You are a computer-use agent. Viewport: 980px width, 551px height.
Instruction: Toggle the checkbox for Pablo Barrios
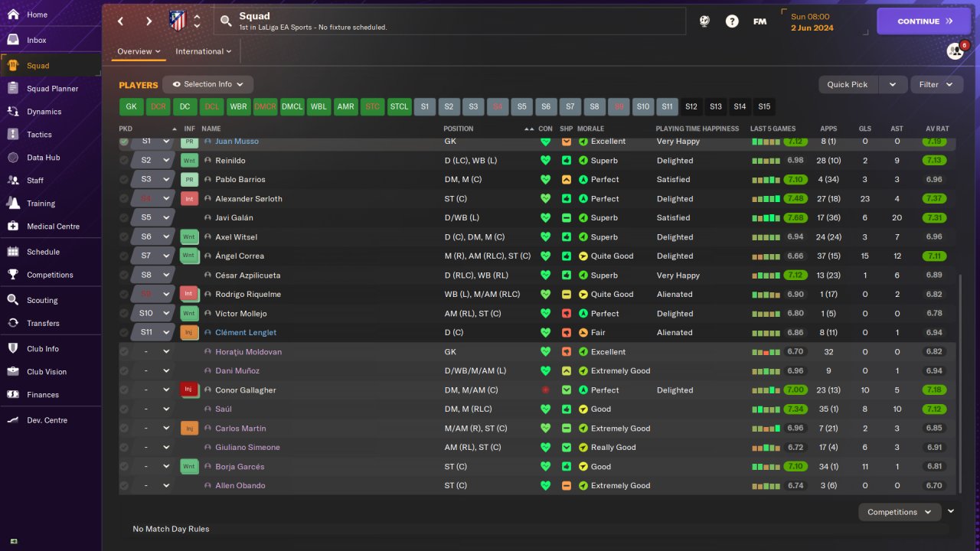124,180
